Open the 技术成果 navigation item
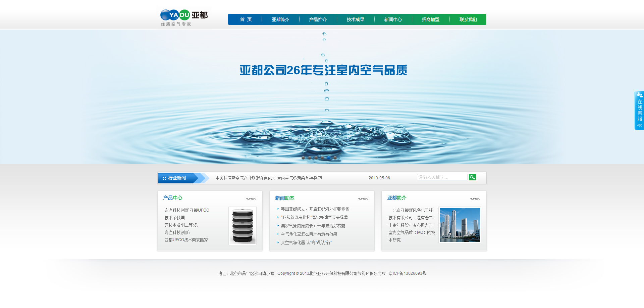This screenshot has width=644, height=308. click(355, 19)
